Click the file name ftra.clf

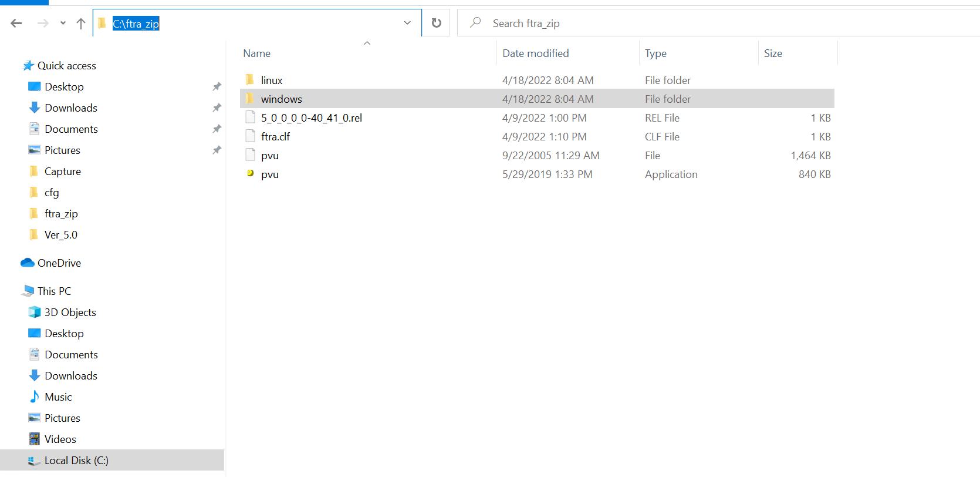click(x=276, y=137)
